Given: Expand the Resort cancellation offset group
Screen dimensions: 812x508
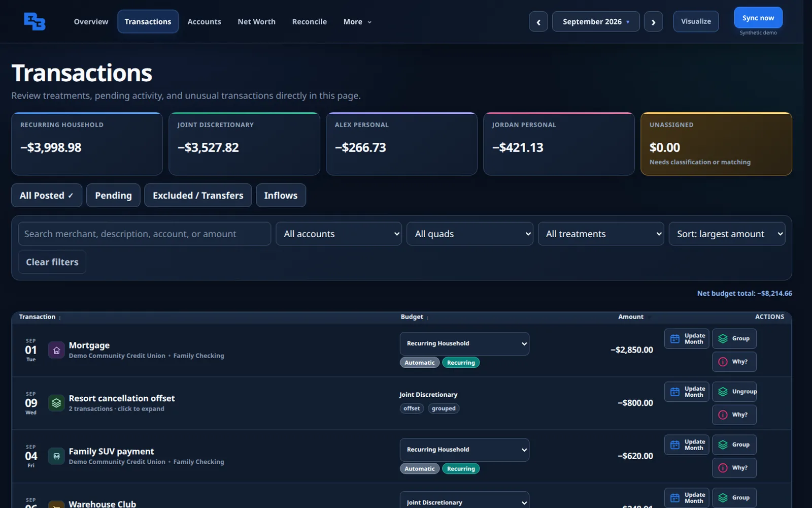Looking at the screenshot, I should point(117,409).
